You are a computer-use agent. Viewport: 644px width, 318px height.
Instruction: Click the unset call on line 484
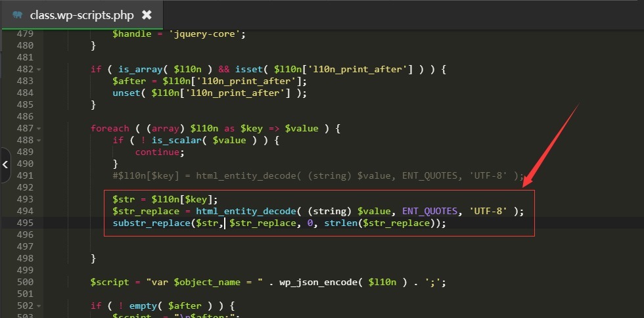point(126,93)
